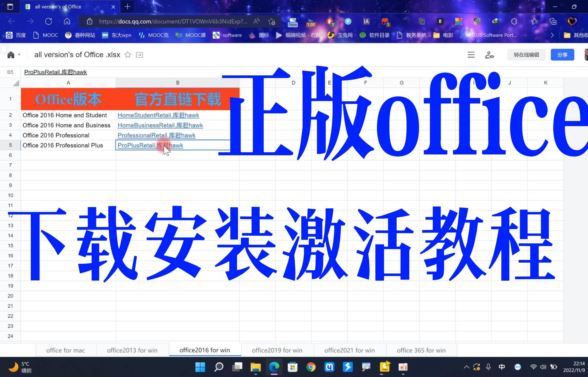Open the document outline menu icon
The width and height of the screenshot is (588, 377).
[x=471, y=55]
